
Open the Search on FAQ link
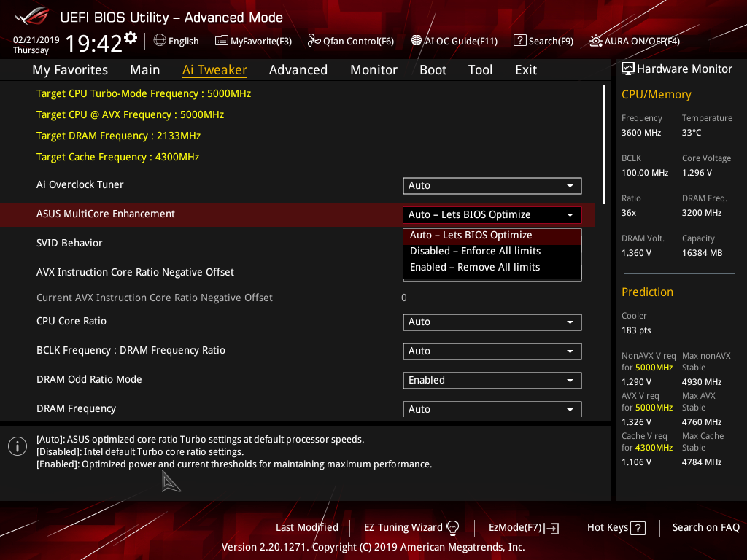[x=705, y=527]
